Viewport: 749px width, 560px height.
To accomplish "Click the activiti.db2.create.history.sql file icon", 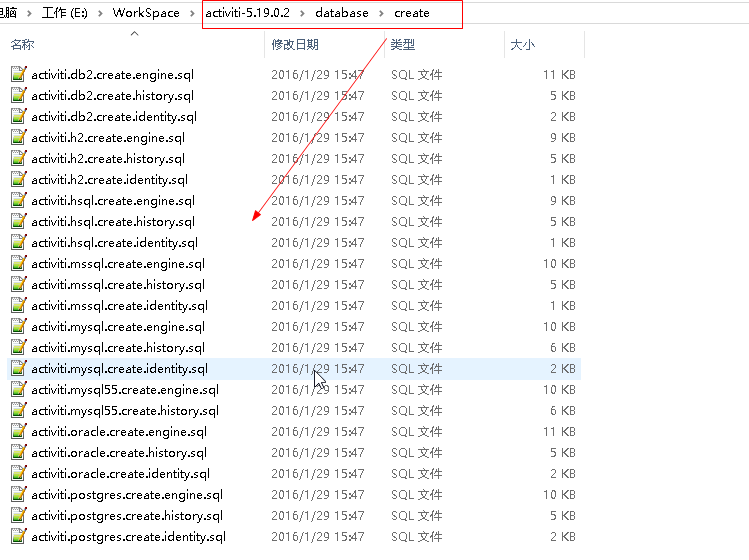I will (x=19, y=95).
